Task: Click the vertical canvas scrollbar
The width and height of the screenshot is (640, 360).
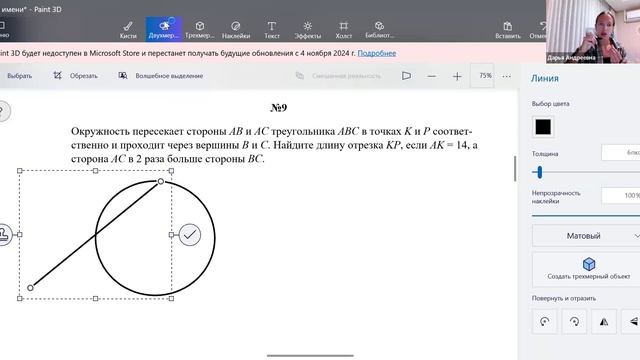Action: point(515,169)
